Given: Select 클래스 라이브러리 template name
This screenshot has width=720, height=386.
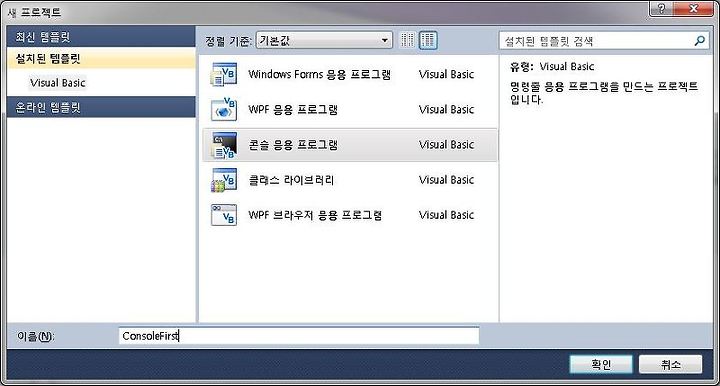Looking at the screenshot, I should tap(291, 180).
